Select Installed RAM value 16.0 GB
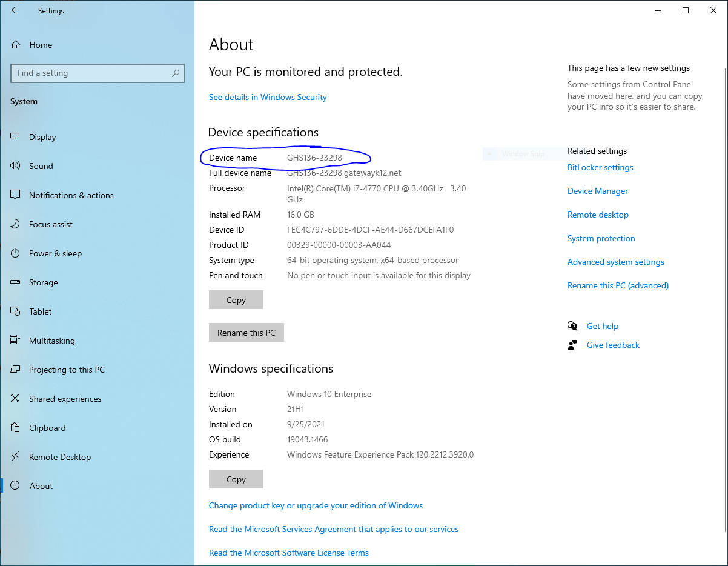 coord(300,215)
